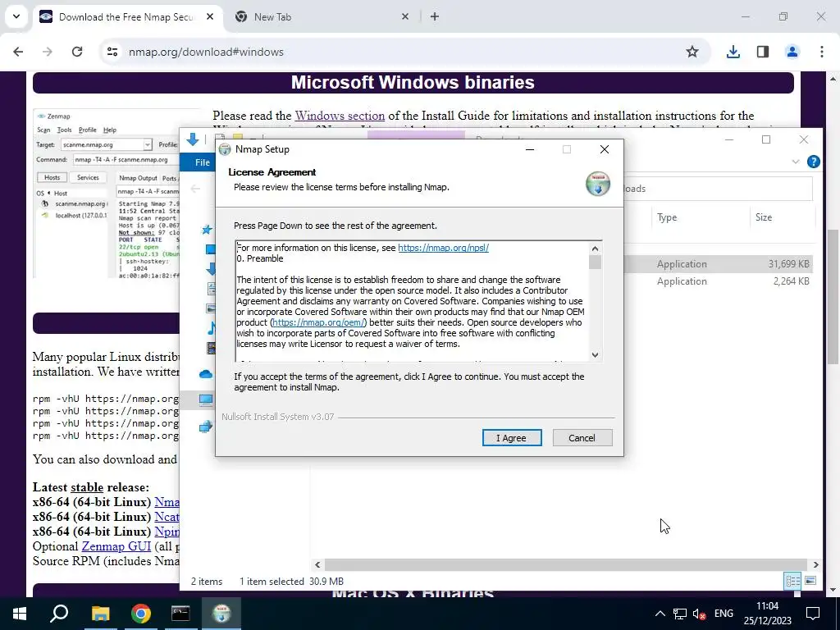Open Chrome downloads icon
Viewport: 840px width, 630px height.
click(x=733, y=52)
